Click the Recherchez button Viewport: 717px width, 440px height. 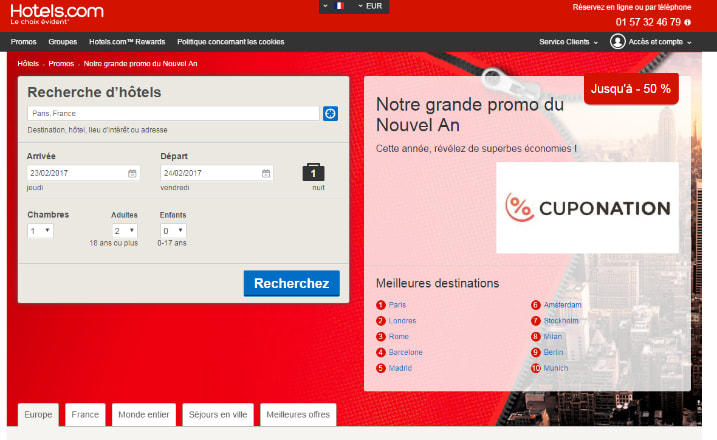pyautogui.click(x=292, y=283)
